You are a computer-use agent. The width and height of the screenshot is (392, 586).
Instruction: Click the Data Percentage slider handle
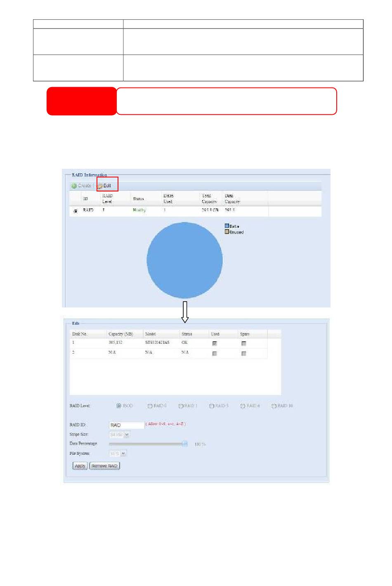(185, 444)
